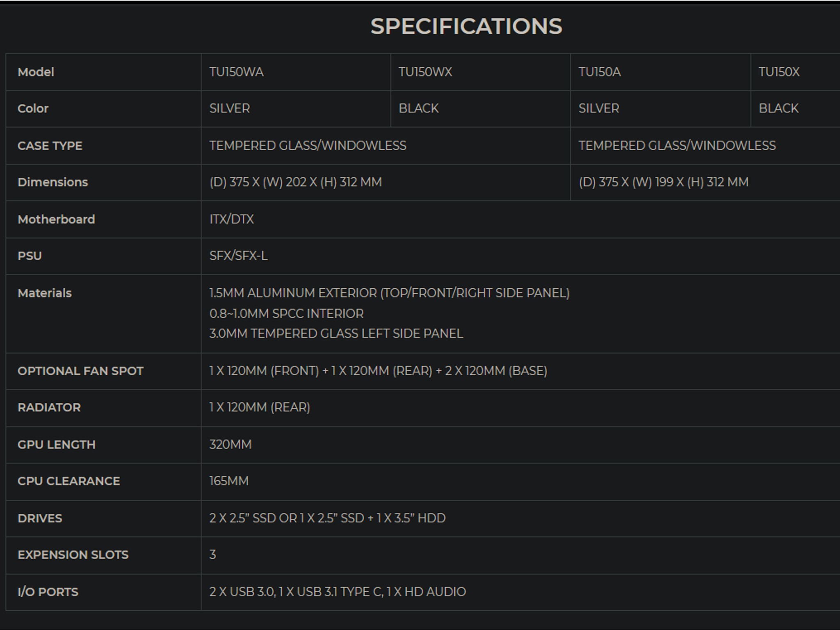
Task: Click the optional fan spot value
Action: click(378, 371)
